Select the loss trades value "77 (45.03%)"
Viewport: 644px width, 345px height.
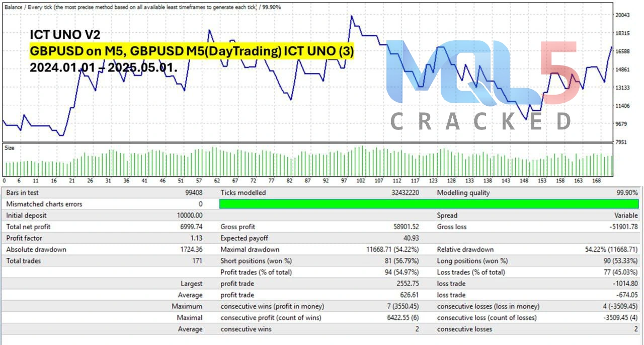pyautogui.click(x=621, y=272)
